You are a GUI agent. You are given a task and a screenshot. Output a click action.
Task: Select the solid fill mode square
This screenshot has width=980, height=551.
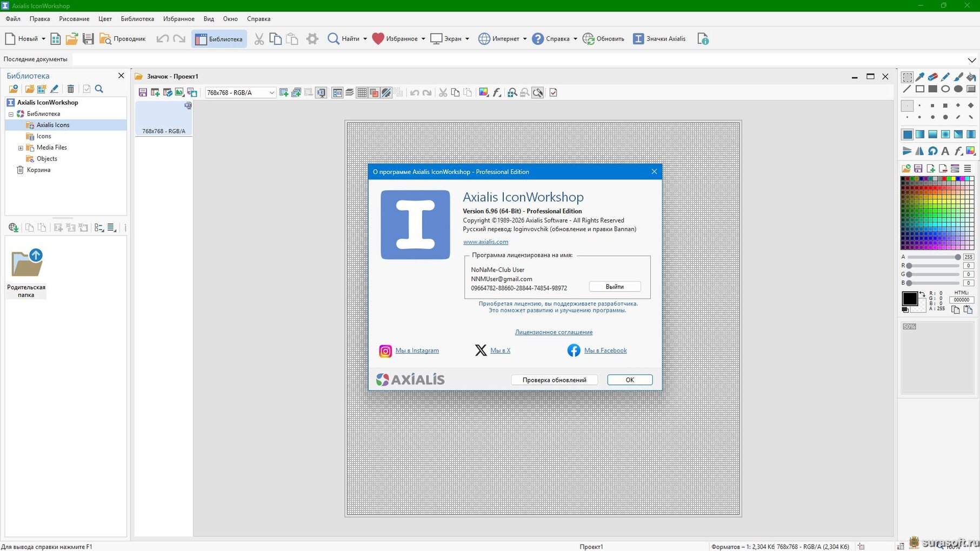coord(907,135)
